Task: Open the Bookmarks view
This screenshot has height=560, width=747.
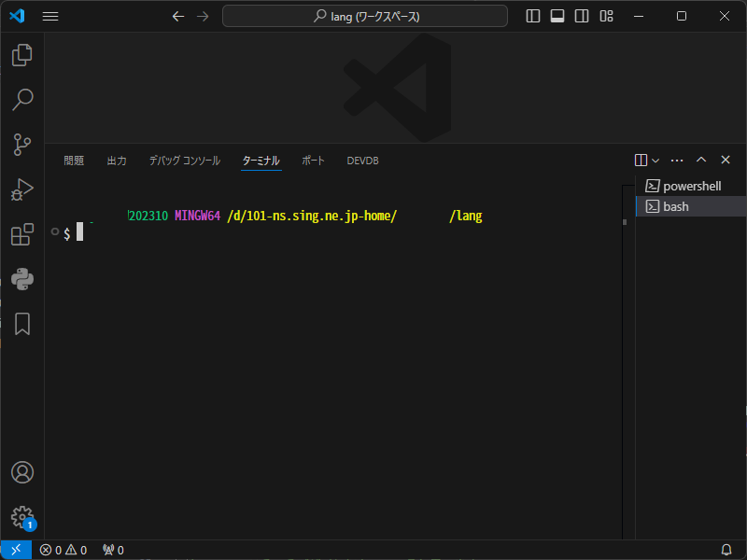Action: tap(21, 324)
